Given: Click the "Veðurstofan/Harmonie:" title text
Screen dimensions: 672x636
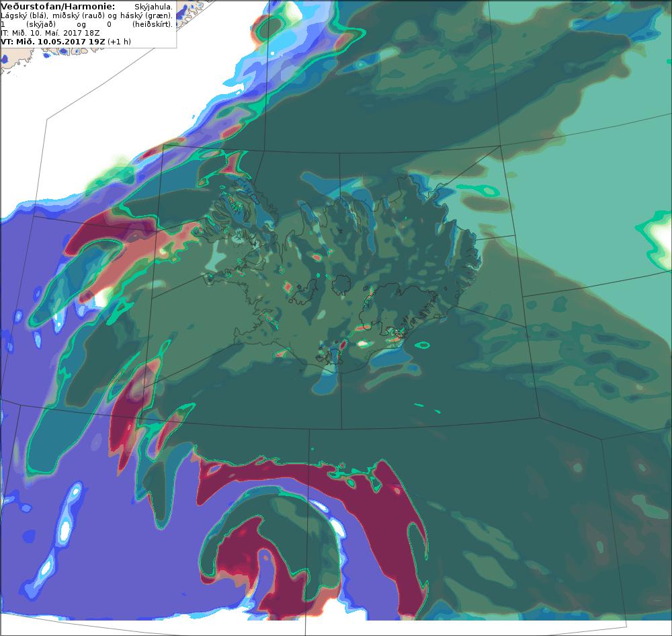Looking at the screenshot, I should [x=58, y=7].
